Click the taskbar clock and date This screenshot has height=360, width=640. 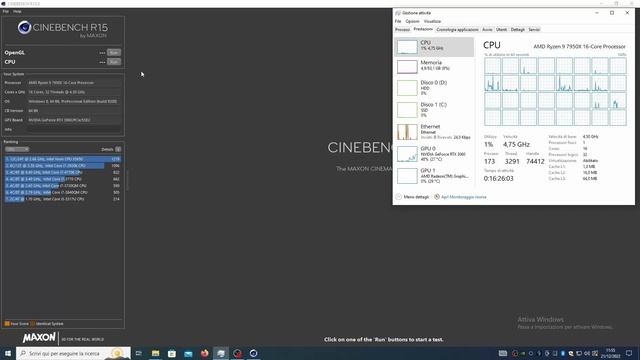coord(611,353)
